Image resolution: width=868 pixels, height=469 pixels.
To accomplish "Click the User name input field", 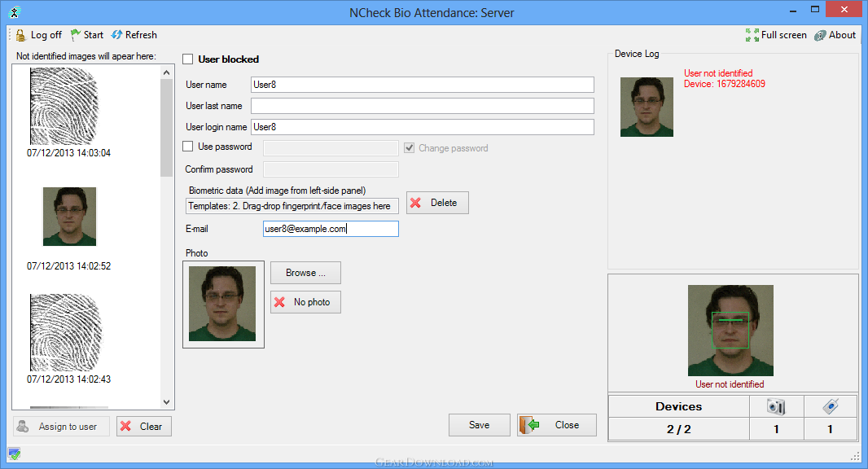I will coord(423,85).
